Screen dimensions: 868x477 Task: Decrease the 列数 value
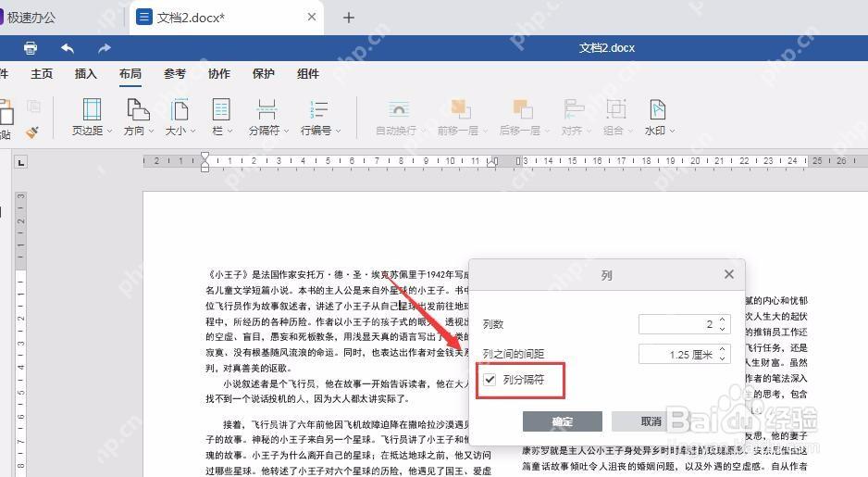point(723,329)
